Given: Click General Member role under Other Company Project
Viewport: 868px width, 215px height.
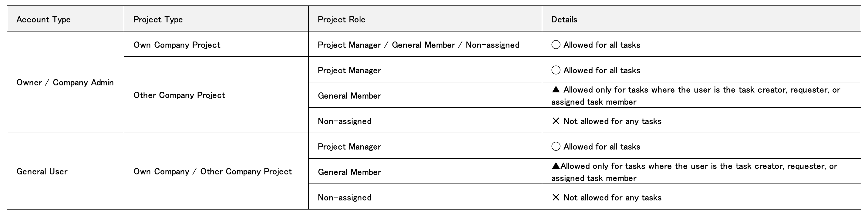Looking at the screenshot, I should pos(349,96).
